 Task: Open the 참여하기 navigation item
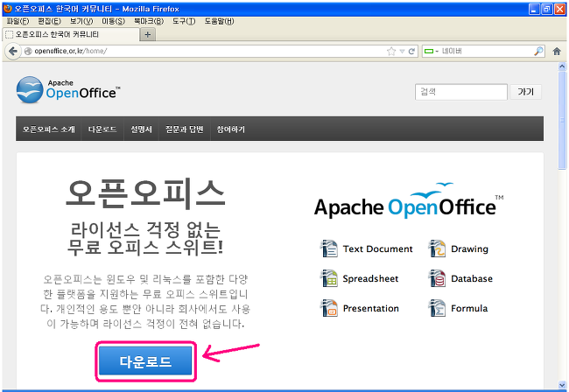pos(231,129)
